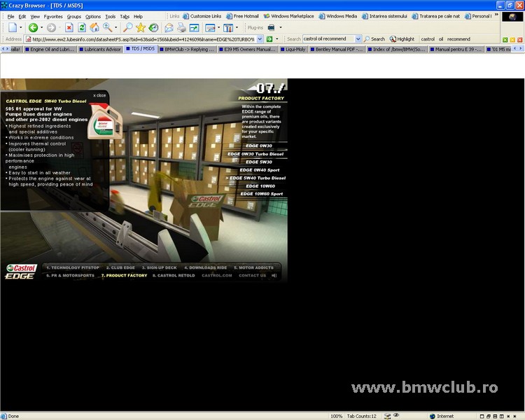Open the Windows Marketplace link

pos(288,16)
